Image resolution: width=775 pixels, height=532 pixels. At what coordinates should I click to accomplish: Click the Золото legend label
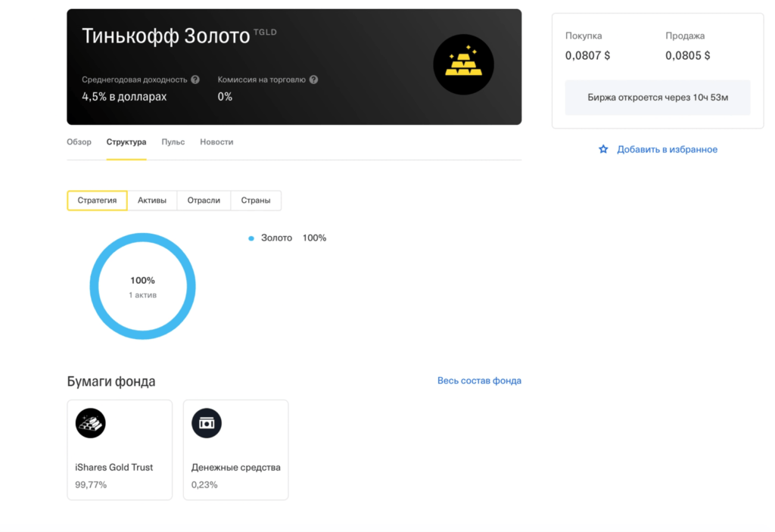pos(276,238)
